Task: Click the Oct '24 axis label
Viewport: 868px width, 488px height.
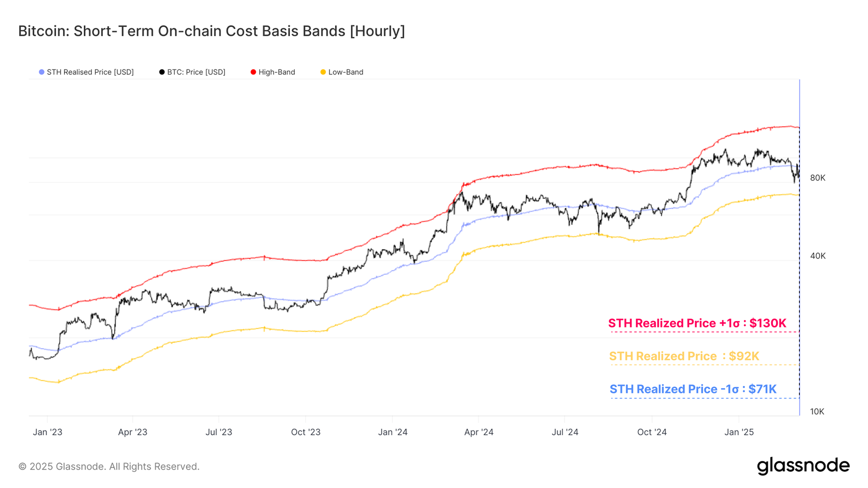Action: [x=652, y=432]
